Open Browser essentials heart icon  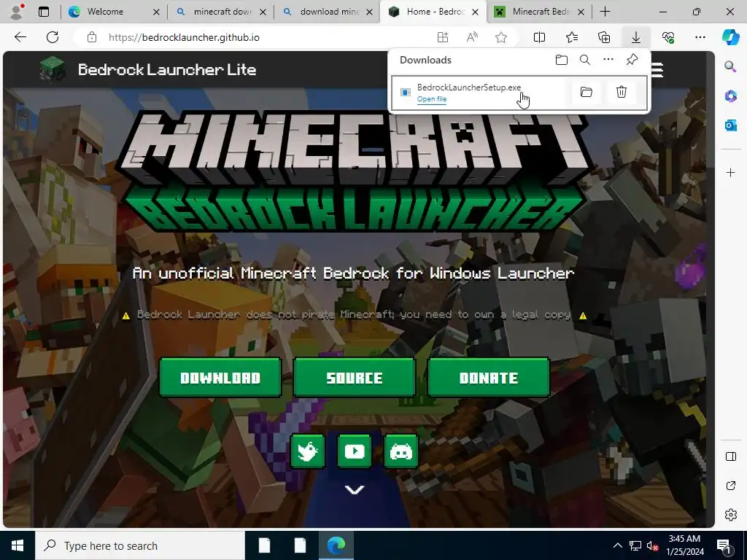point(668,37)
